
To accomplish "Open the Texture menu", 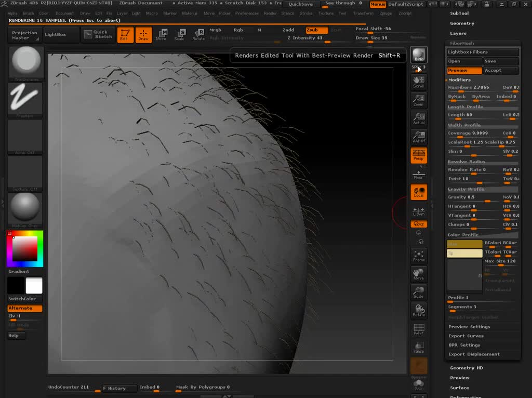I will [x=326, y=14].
